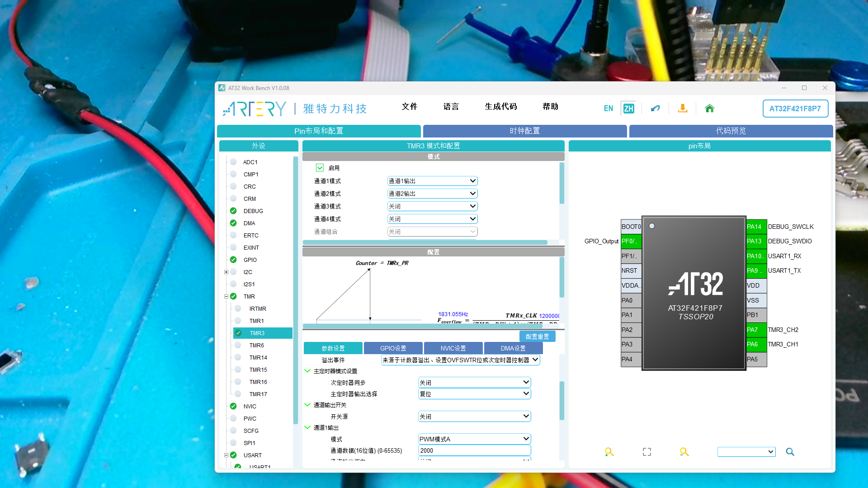Click the 通道数据 input field showing 2000
This screenshot has width=868, height=488.
(x=474, y=450)
